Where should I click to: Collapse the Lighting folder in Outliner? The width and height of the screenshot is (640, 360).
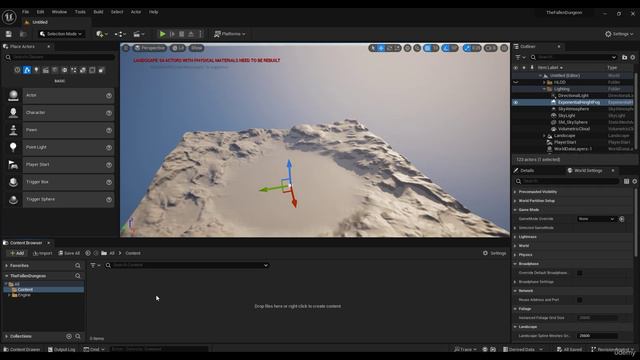coord(544,89)
